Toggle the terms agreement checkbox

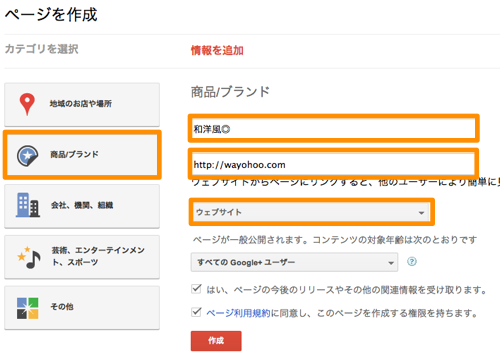[196, 312]
